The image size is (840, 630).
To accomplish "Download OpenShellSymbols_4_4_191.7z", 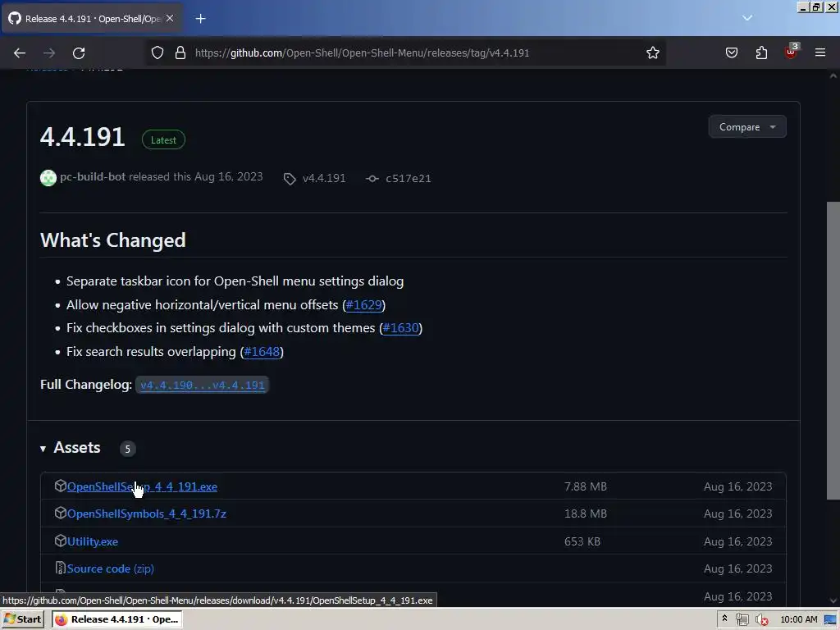I will pyautogui.click(x=147, y=514).
